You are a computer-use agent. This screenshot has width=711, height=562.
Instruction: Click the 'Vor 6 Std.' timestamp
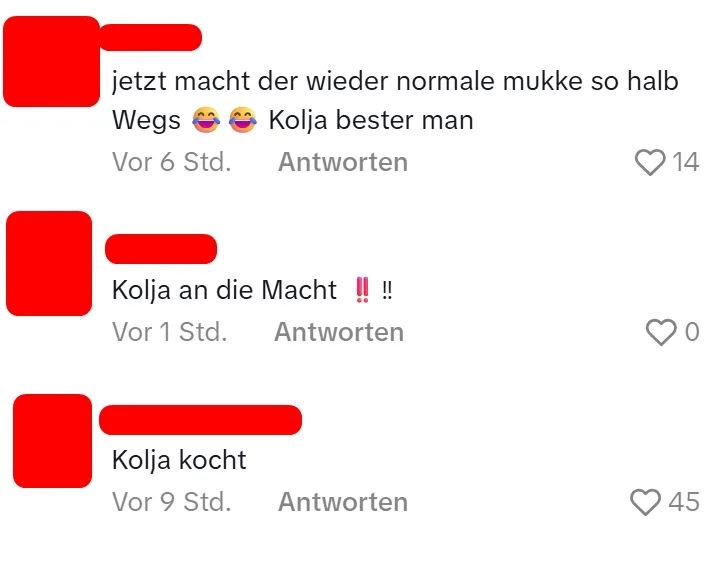pyautogui.click(x=172, y=162)
